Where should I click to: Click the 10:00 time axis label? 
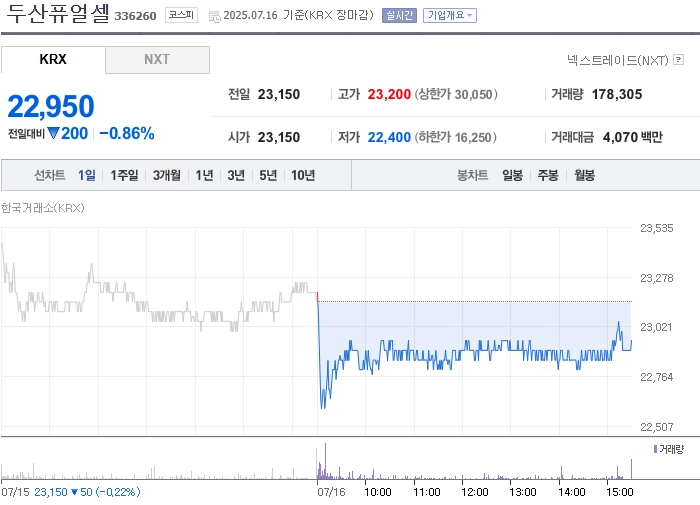tap(378, 492)
